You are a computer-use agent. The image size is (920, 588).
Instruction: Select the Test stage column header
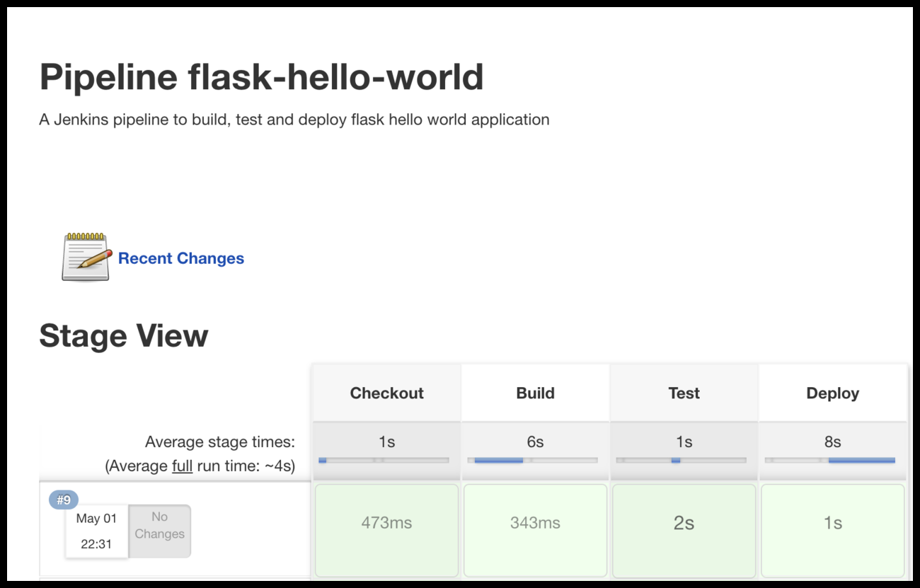(684, 393)
